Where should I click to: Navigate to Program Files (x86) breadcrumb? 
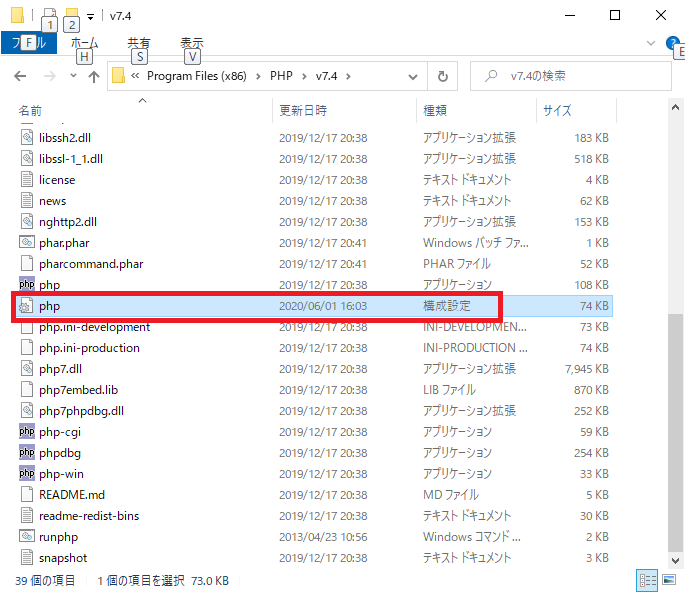[197, 76]
